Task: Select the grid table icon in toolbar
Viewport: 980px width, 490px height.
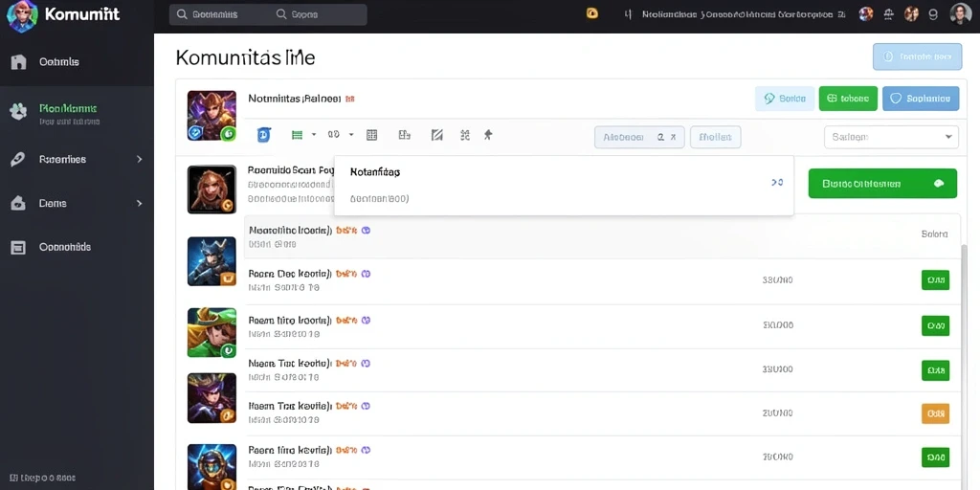Action: click(x=372, y=134)
